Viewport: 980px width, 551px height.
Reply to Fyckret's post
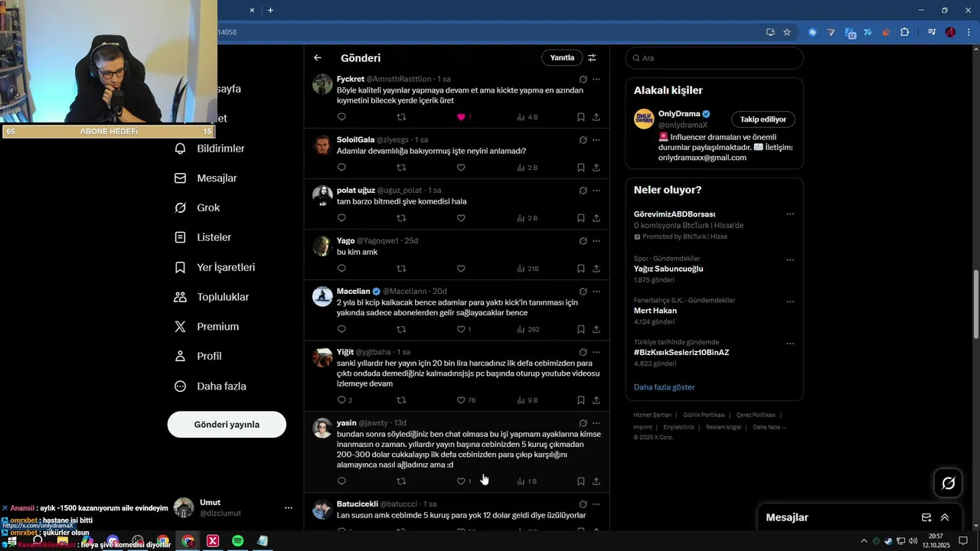tap(341, 117)
